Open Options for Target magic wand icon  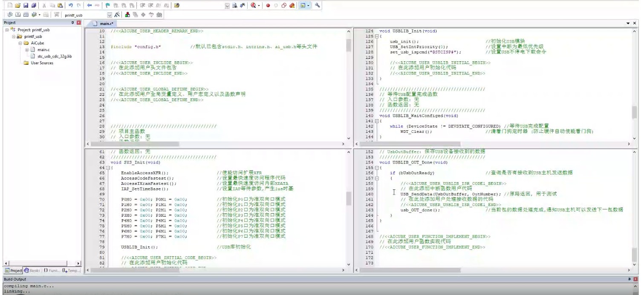(x=117, y=15)
